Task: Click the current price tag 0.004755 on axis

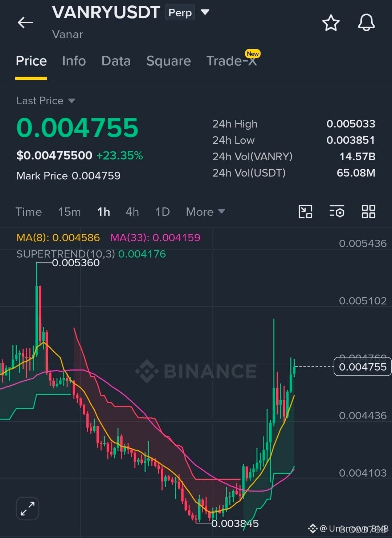Action: 363,367
